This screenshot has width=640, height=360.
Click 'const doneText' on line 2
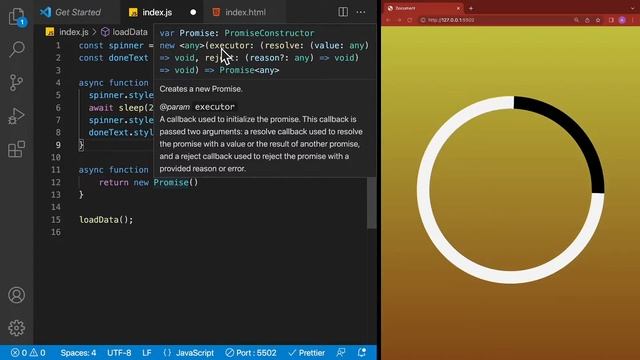click(113, 58)
